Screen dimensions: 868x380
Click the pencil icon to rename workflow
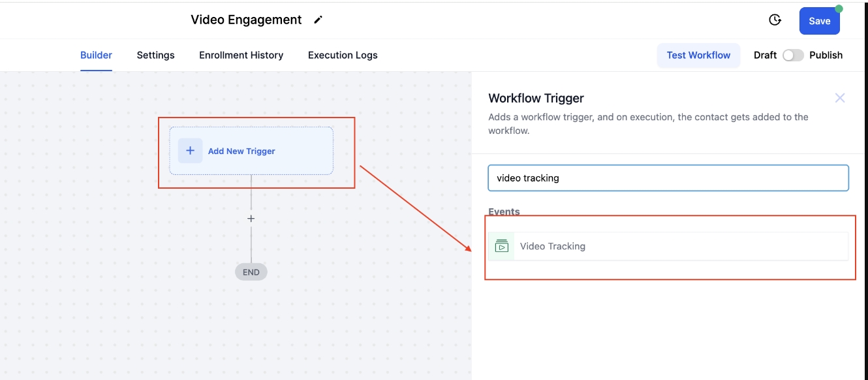coord(318,20)
